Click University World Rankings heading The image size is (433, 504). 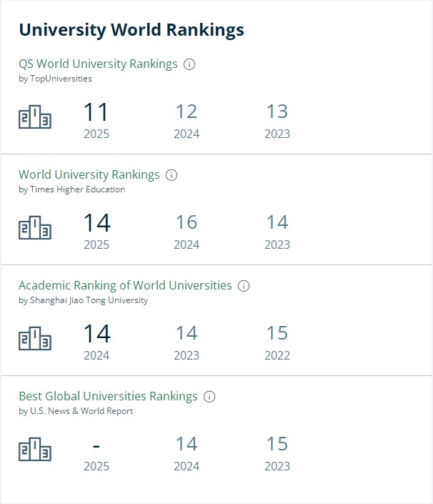click(x=131, y=30)
